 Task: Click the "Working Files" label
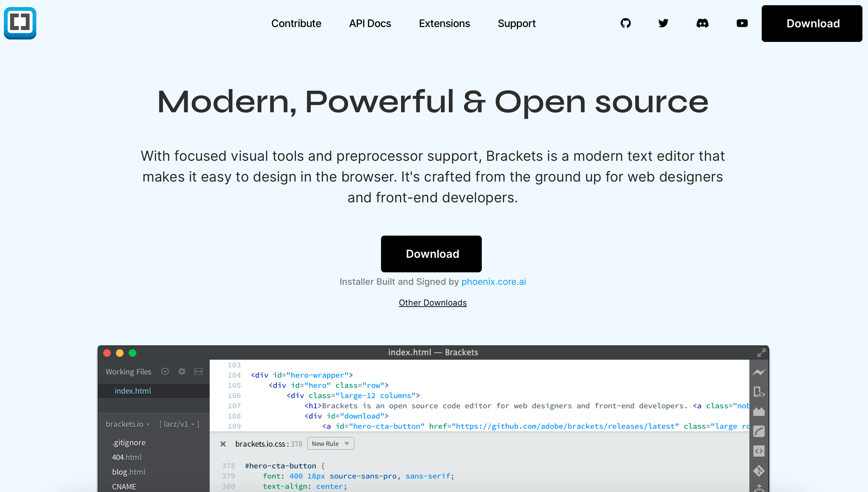[x=129, y=372]
